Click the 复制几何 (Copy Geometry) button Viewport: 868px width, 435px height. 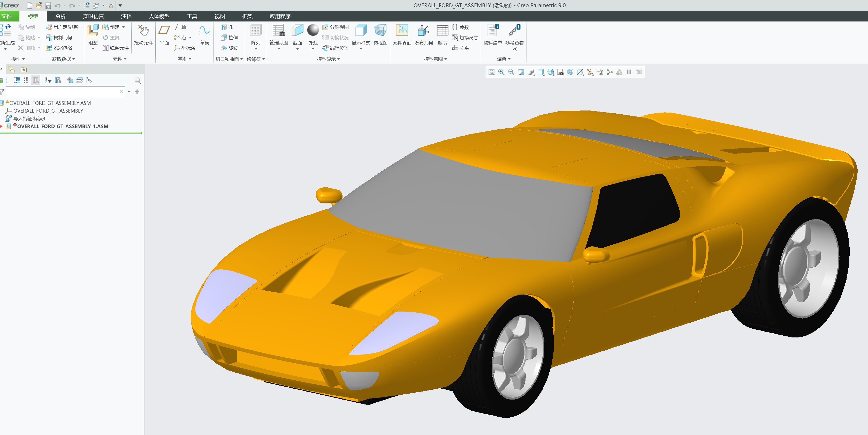(59, 38)
